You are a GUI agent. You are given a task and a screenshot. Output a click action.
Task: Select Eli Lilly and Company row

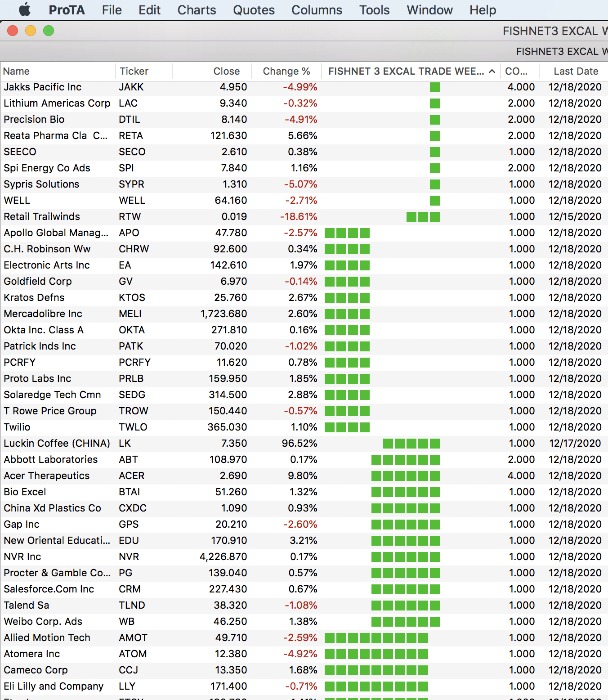click(304, 687)
